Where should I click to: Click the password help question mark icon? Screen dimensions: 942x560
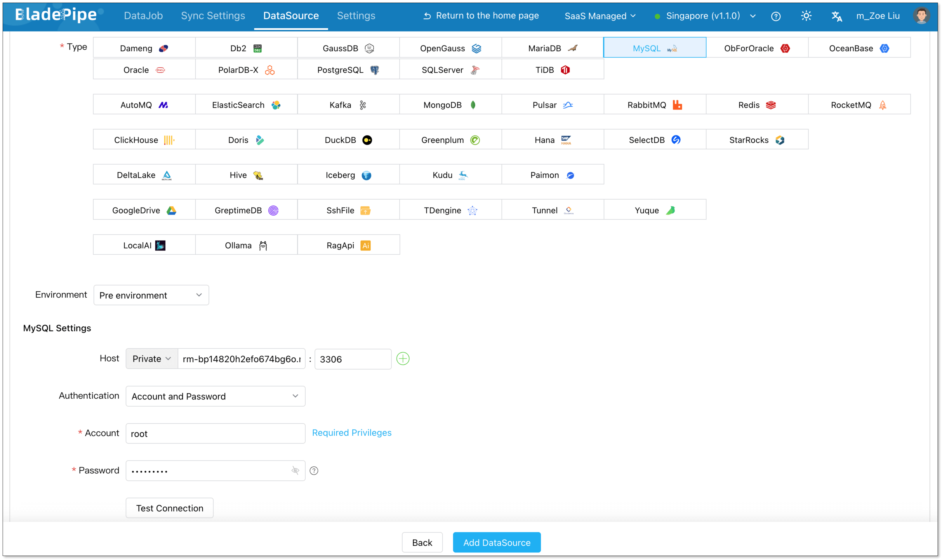[314, 471]
